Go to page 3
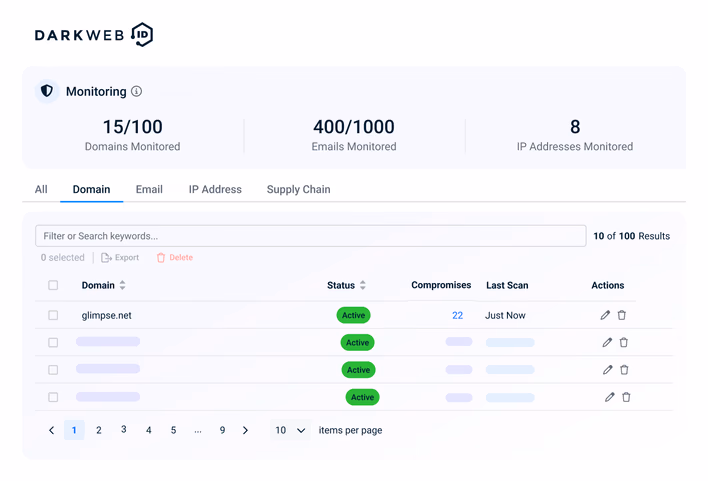The height and width of the screenshot is (481, 708). (123, 430)
